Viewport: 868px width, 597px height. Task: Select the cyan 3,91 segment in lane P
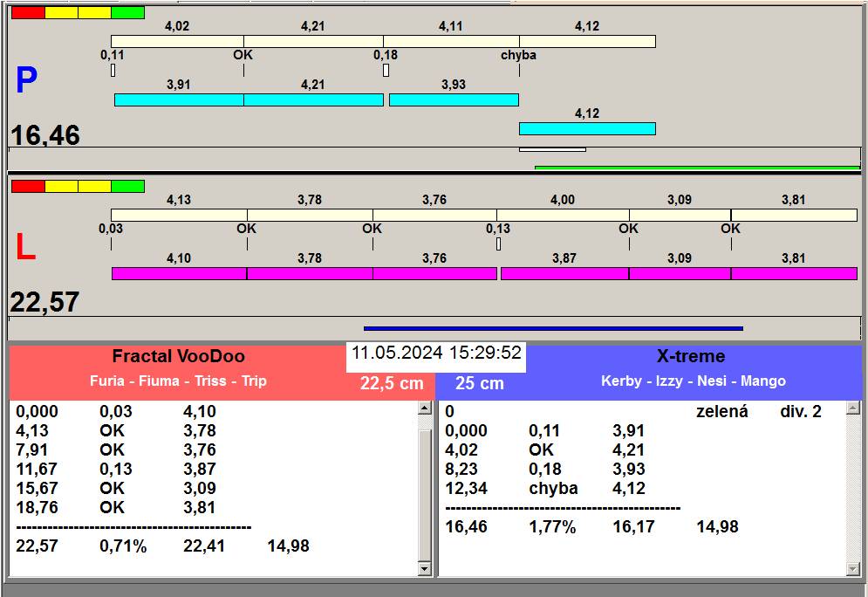click(x=179, y=99)
